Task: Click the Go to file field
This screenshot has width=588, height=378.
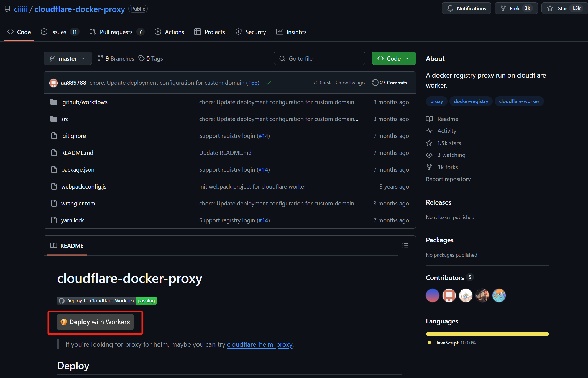Action: pyautogui.click(x=319, y=58)
